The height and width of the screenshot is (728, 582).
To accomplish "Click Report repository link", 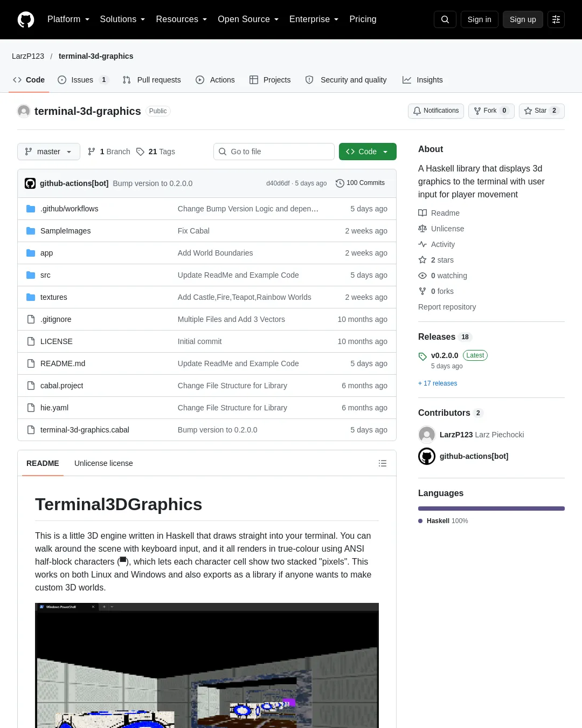I will 447,307.
